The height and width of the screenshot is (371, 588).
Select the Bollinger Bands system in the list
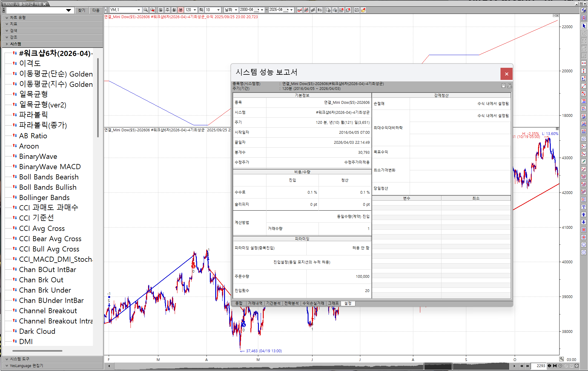point(45,198)
